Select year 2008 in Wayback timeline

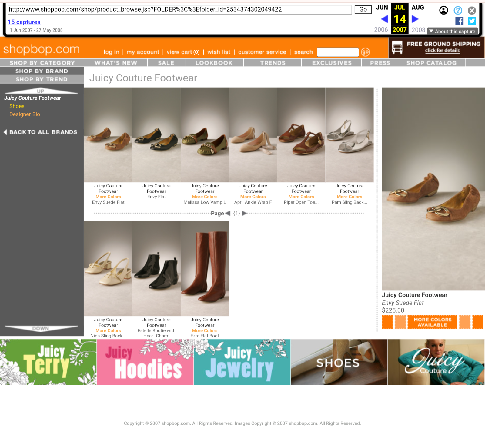[418, 30]
